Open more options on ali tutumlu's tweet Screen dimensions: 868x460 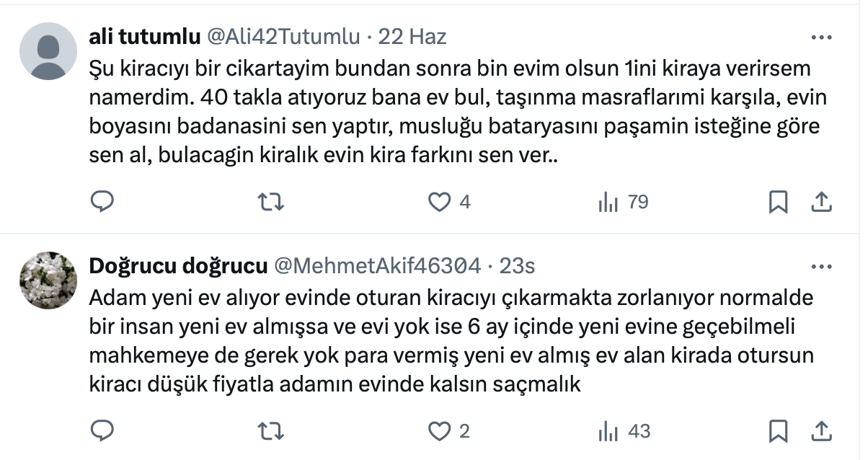coord(822,37)
